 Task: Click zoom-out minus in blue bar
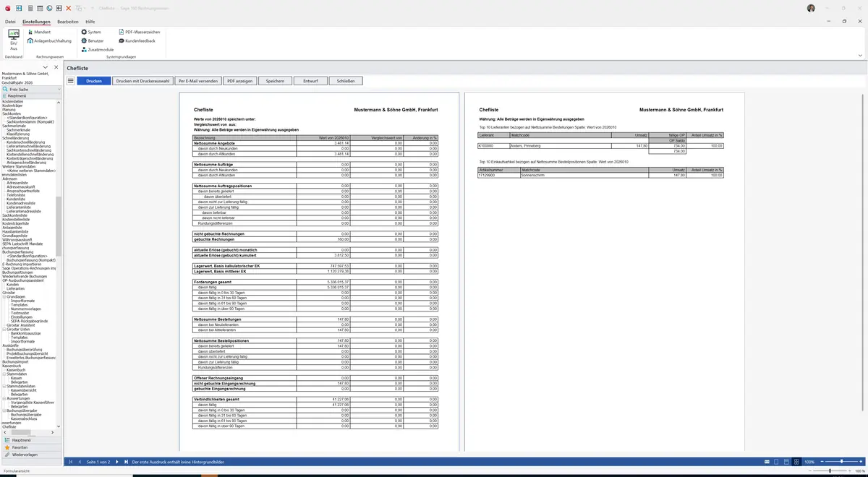(x=821, y=461)
